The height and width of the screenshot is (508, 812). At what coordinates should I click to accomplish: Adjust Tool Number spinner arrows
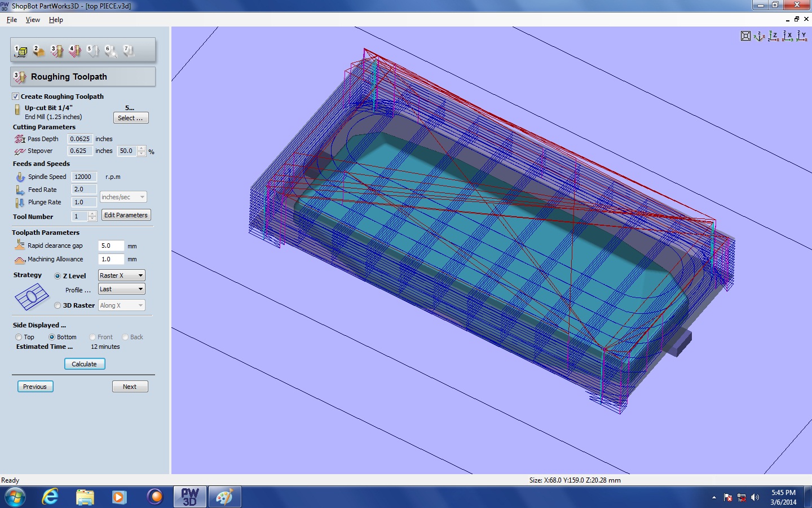point(92,216)
